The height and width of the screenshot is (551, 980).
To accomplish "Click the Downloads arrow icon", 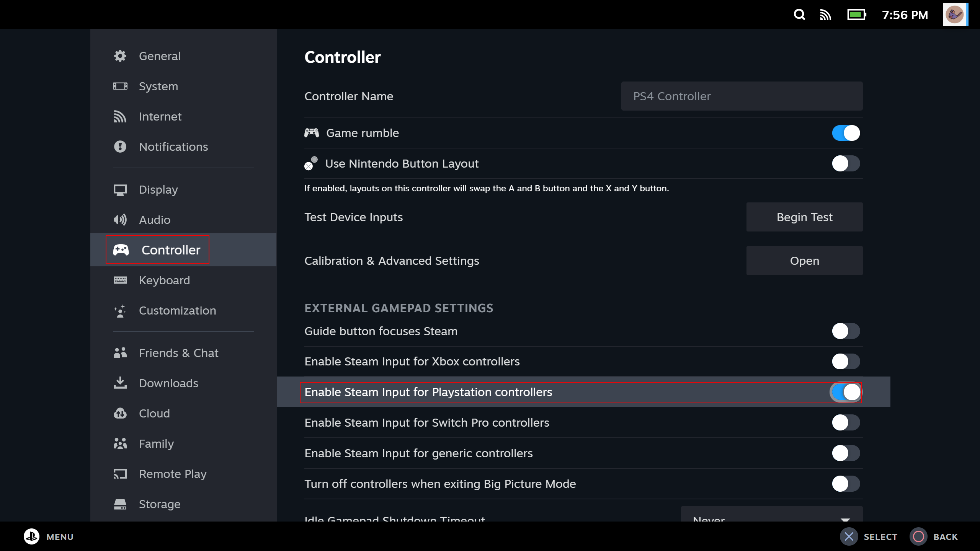I will click(120, 383).
